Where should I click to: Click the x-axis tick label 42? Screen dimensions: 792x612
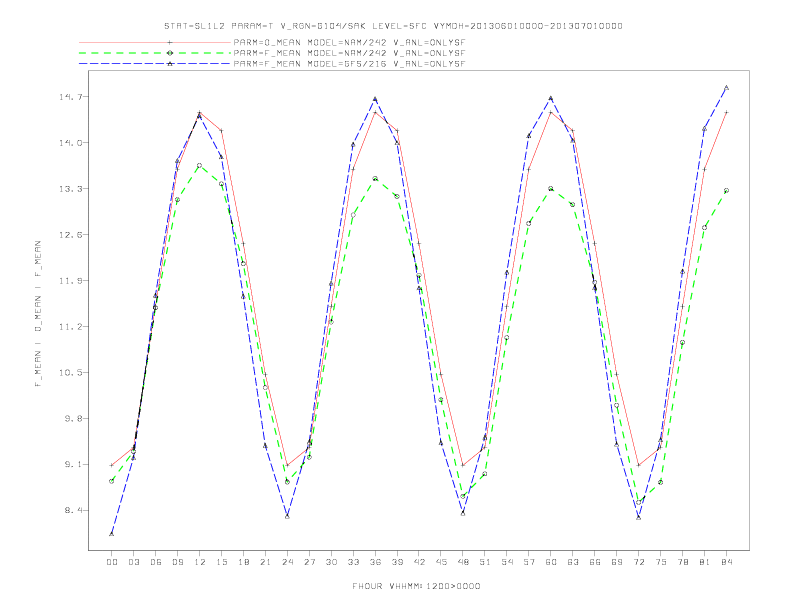(x=419, y=562)
